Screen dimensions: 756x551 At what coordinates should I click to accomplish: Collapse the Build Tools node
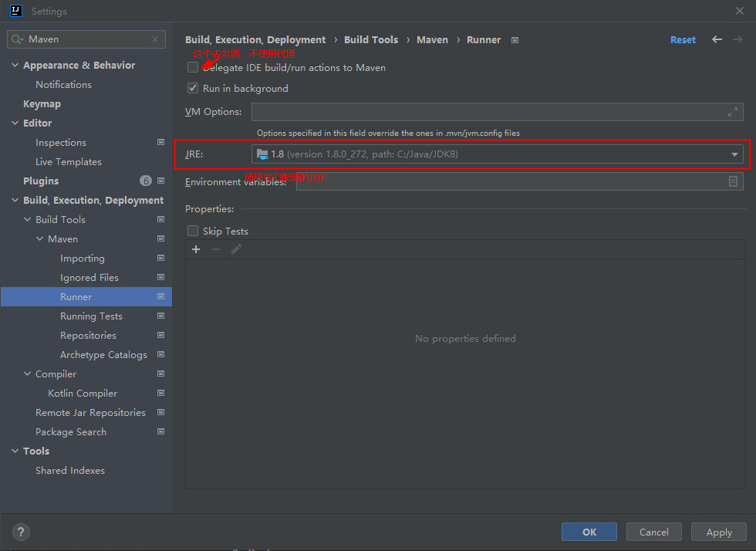pyautogui.click(x=28, y=219)
